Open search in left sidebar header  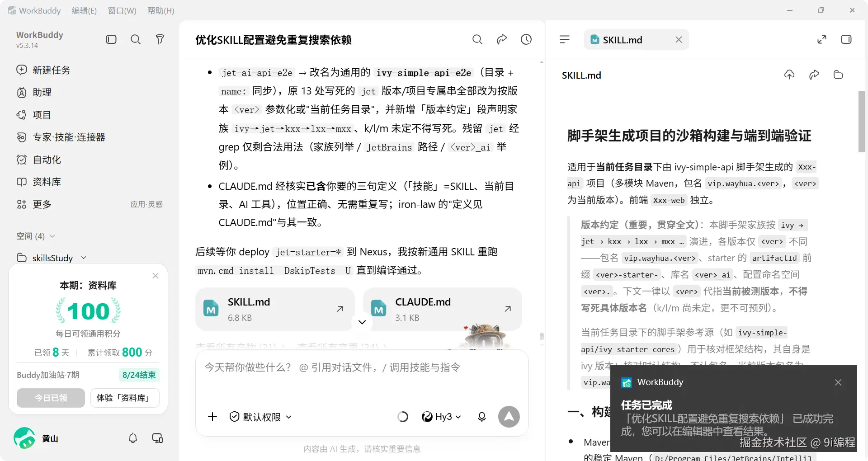click(135, 39)
